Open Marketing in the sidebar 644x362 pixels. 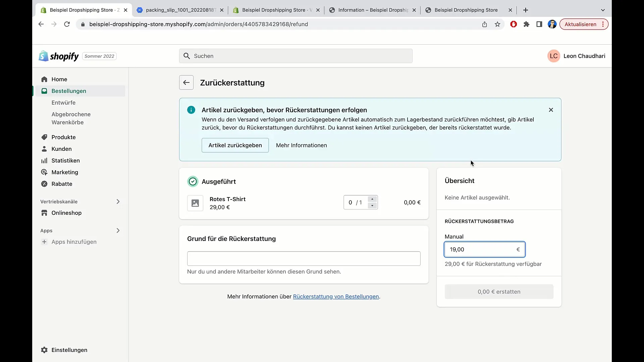65,172
